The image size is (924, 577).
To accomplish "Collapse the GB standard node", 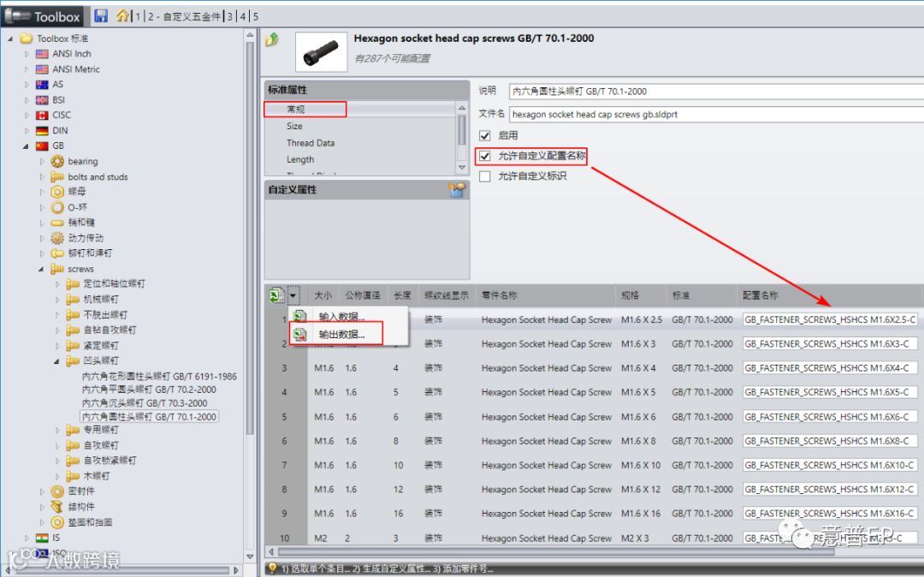I will click(x=26, y=146).
